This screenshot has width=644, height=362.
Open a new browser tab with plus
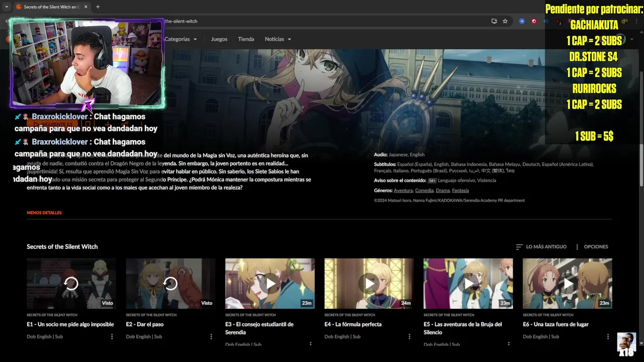(98, 7)
